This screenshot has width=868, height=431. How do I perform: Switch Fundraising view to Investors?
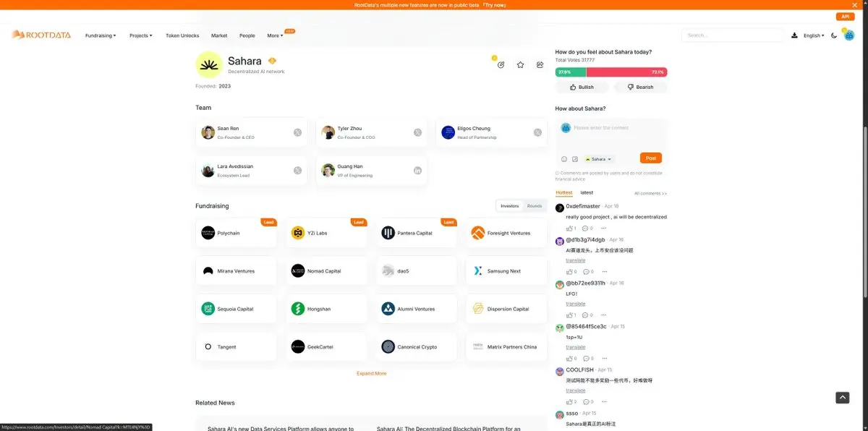click(x=510, y=206)
